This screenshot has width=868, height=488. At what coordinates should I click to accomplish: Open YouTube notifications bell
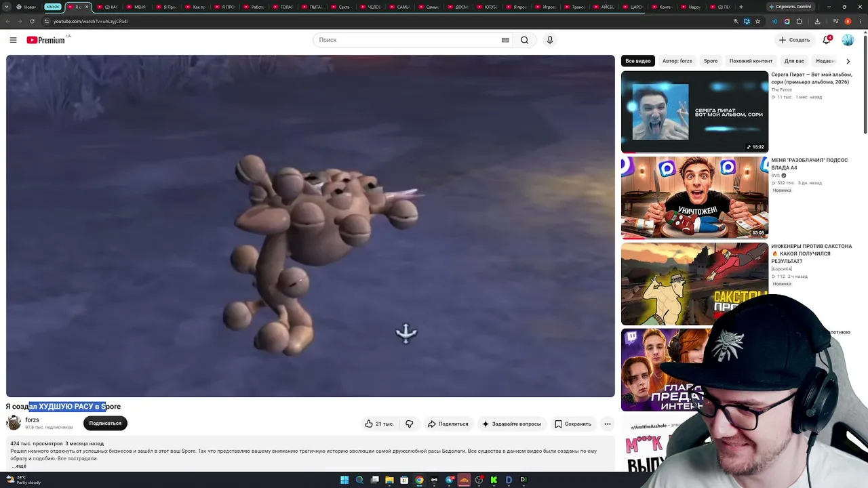(827, 40)
